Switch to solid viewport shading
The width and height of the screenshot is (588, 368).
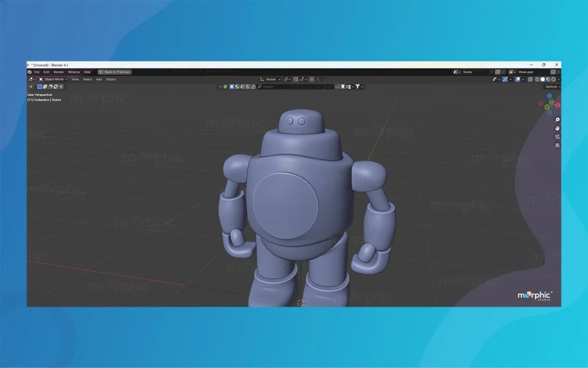[543, 79]
